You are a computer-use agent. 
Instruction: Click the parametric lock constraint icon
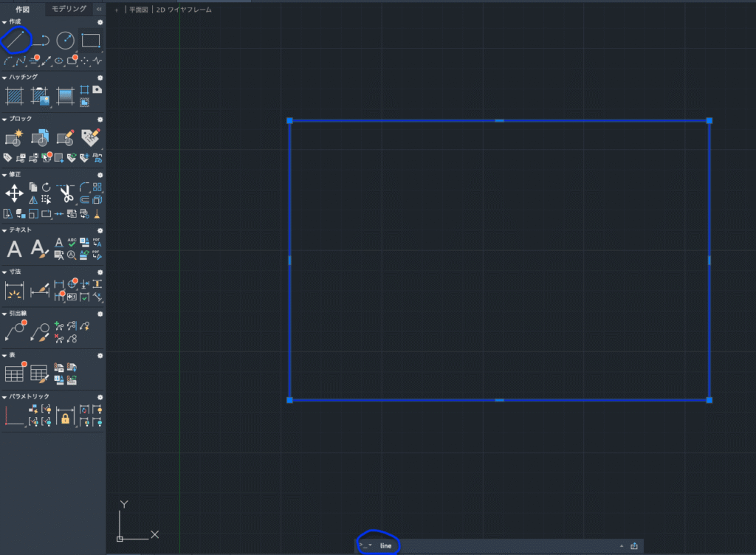65,418
